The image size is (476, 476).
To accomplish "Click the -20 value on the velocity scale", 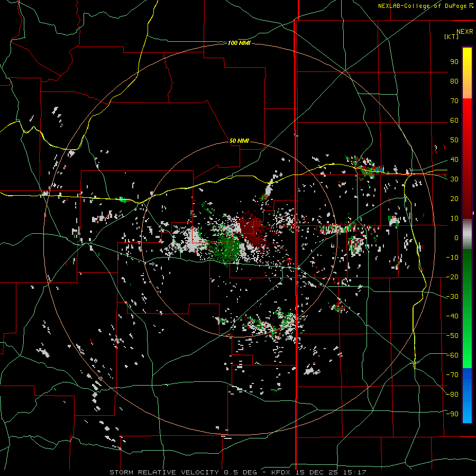I will coord(452,277).
